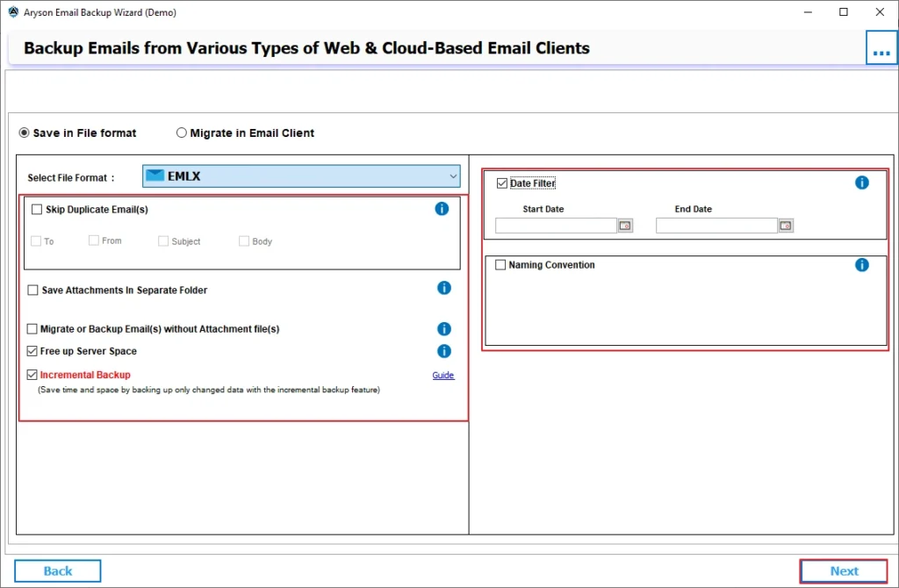Tick the Body duplicate criterion checkbox
Screen dimensions: 899x588
[x=244, y=241]
